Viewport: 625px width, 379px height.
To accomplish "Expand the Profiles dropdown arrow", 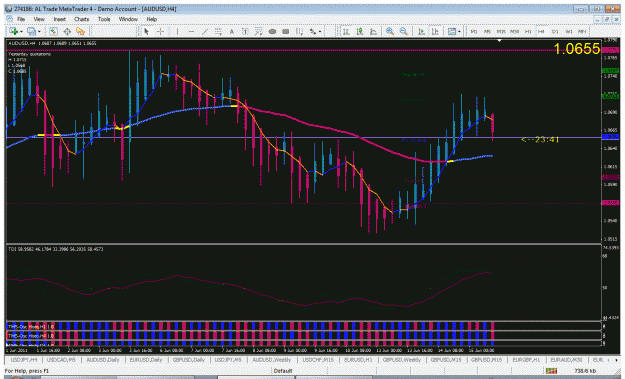I will pyautogui.click(x=39, y=31).
